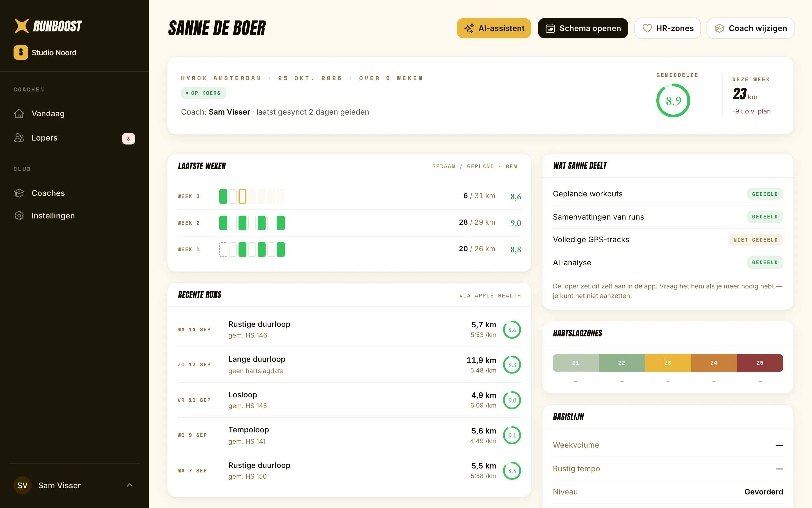Click the cap icon on Coach wijzigen
This screenshot has height=508, width=812.
720,28
